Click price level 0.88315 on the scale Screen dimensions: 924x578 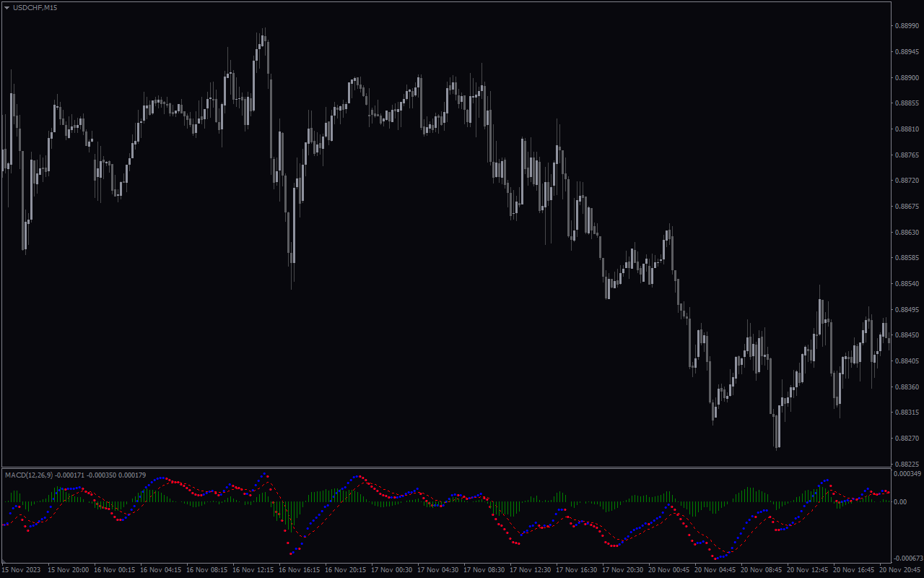click(907, 413)
